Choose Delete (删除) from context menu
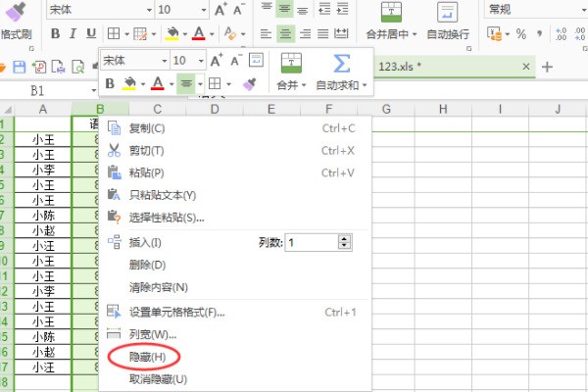The width and height of the screenshot is (588, 392). coord(235,265)
